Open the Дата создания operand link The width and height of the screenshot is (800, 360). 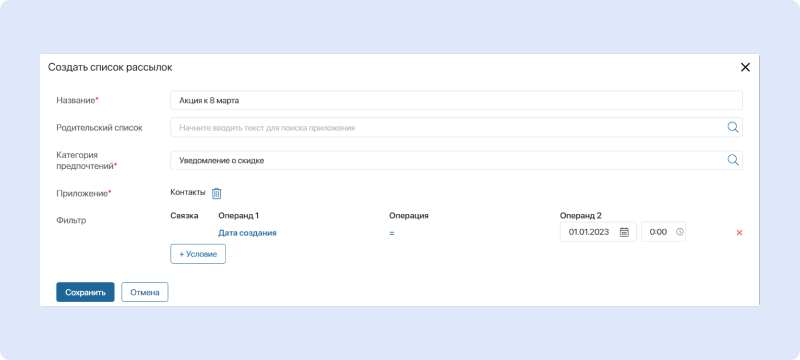tap(247, 233)
